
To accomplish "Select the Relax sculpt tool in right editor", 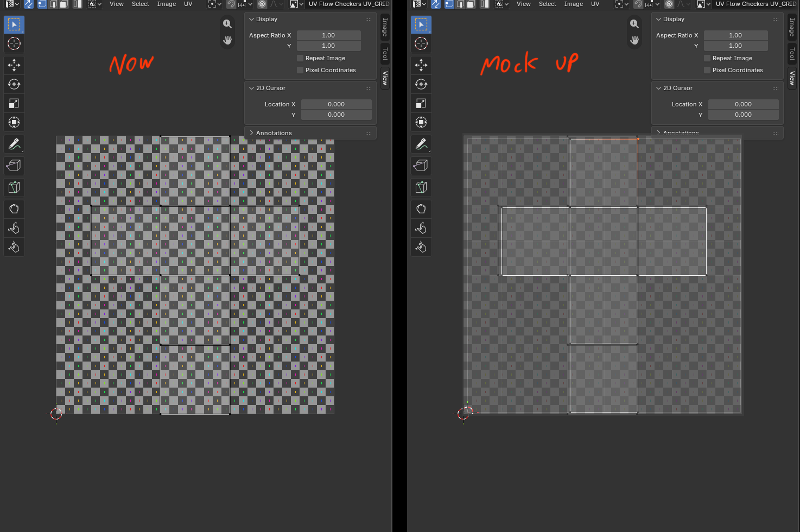I will coord(421,228).
